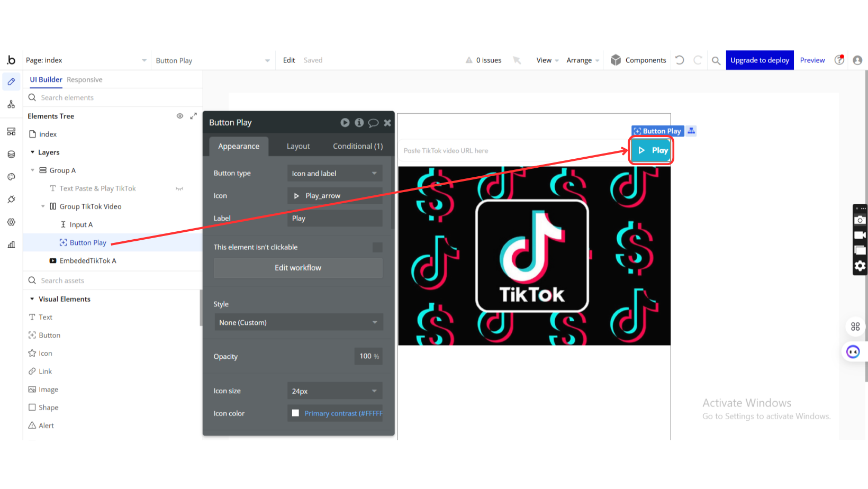Image resolution: width=868 pixels, height=489 pixels.
Task: Click the Primary contrast color link
Action: pyautogui.click(x=343, y=413)
